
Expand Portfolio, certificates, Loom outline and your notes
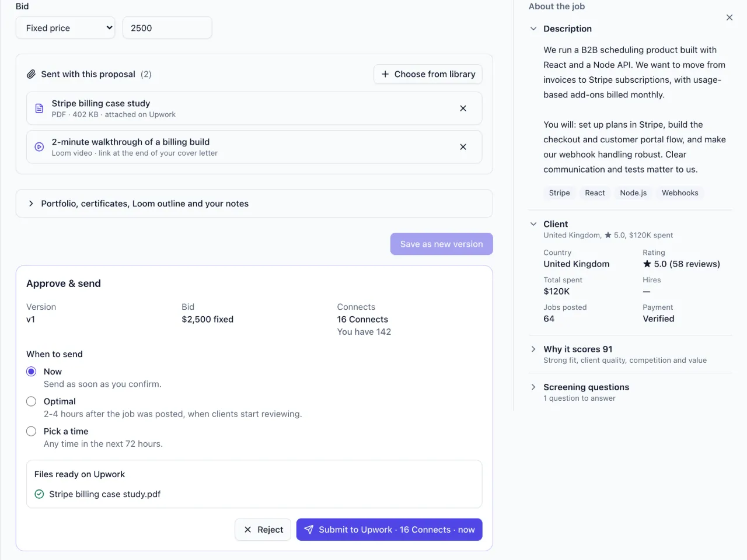pos(254,204)
